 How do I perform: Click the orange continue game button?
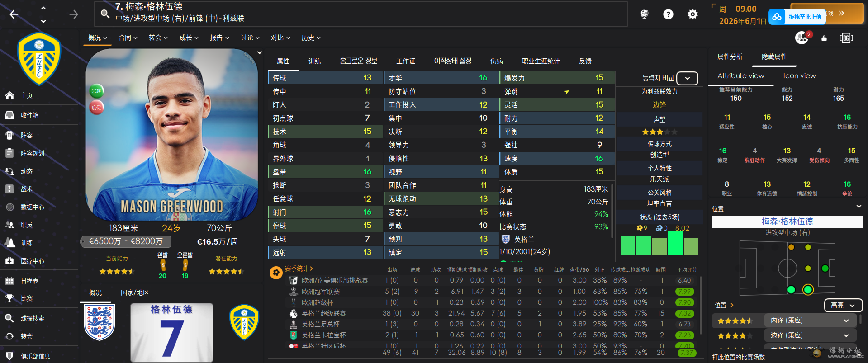click(x=827, y=13)
